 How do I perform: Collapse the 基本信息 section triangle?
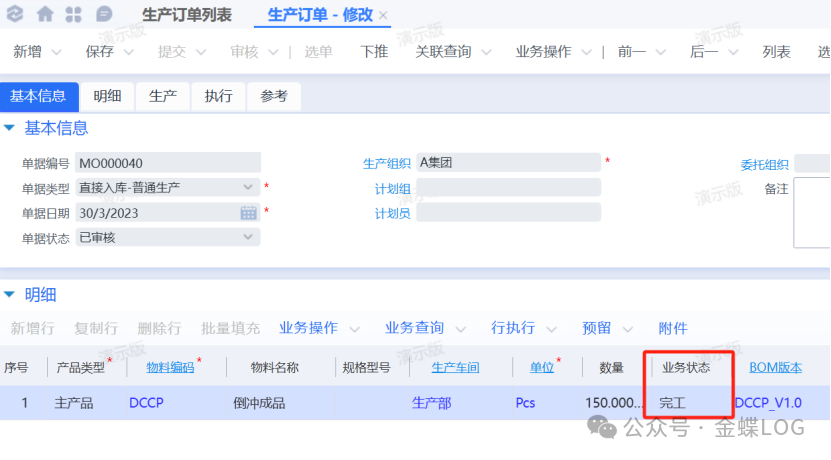pos(10,128)
